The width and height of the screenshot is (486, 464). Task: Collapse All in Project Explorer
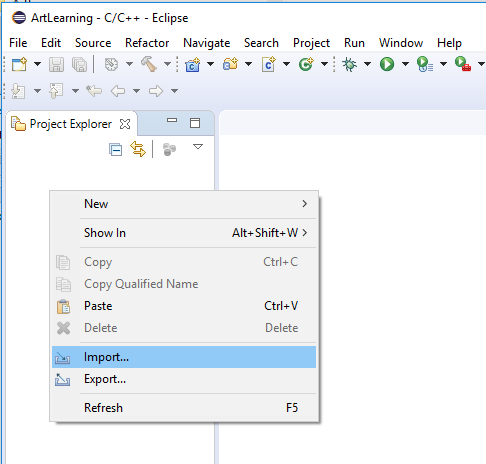[x=115, y=149]
